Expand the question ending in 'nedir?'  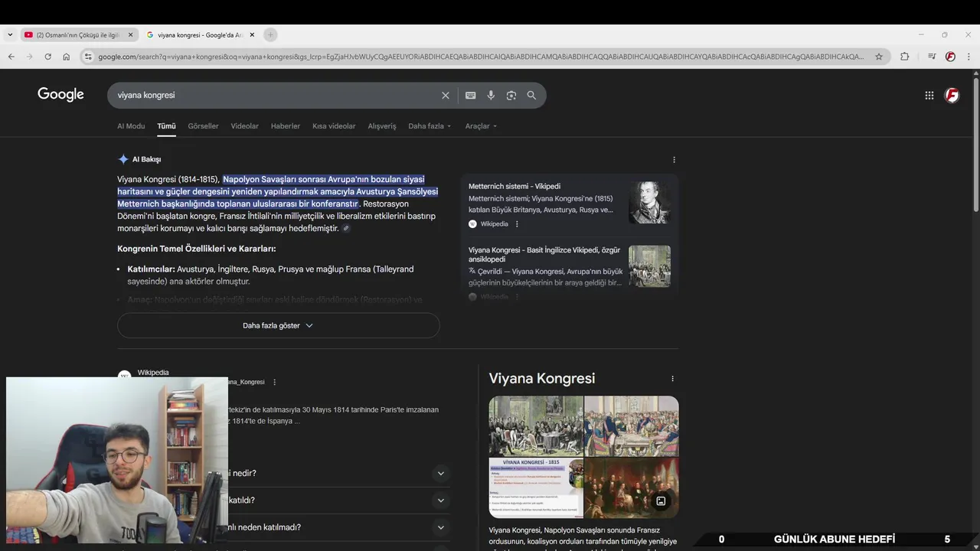click(440, 473)
